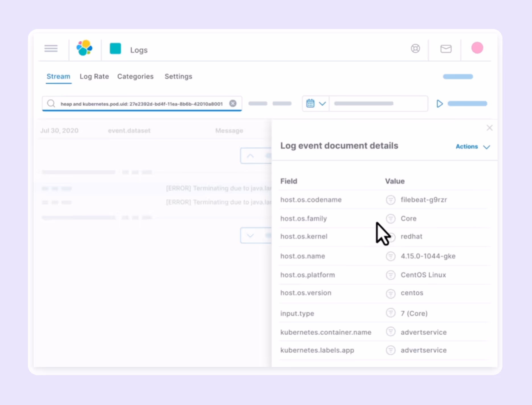Click the play button to stream logs
Viewport: 532px width, 405px height.
(440, 104)
